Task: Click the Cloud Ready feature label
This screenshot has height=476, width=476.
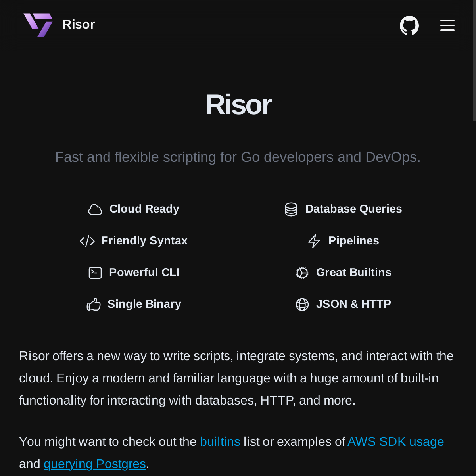Action: [144, 209]
